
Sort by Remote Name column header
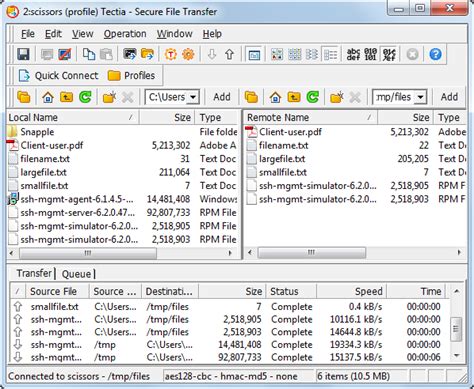[311, 117]
